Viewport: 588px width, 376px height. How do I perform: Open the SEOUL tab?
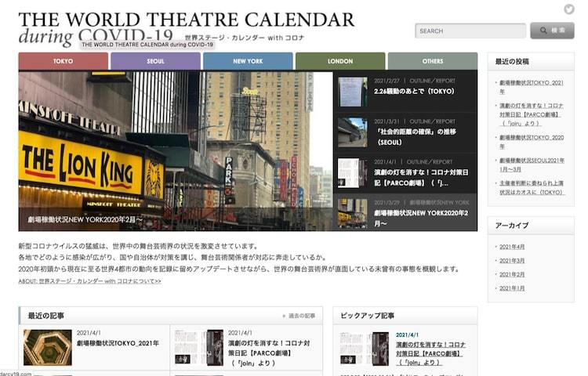click(156, 61)
